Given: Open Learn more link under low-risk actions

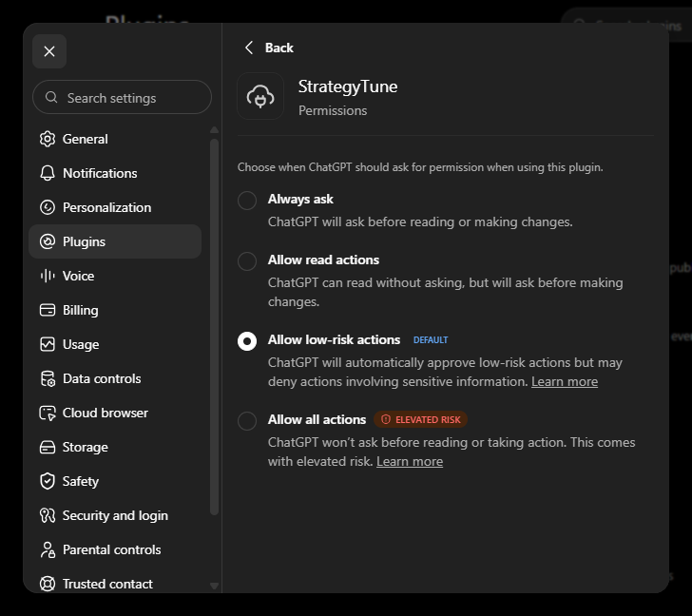Looking at the screenshot, I should point(565,381).
